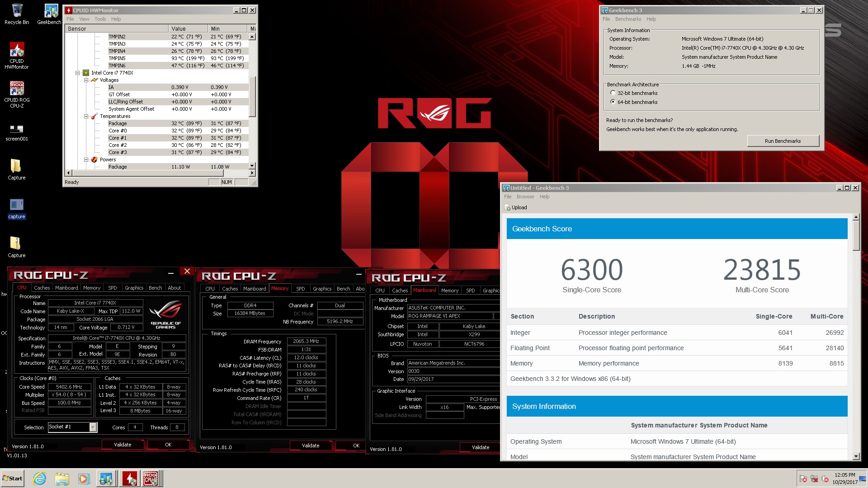Click the Geekbench 3 title bar app icon
Viewport: 868px width, 488px height.
click(604, 10)
